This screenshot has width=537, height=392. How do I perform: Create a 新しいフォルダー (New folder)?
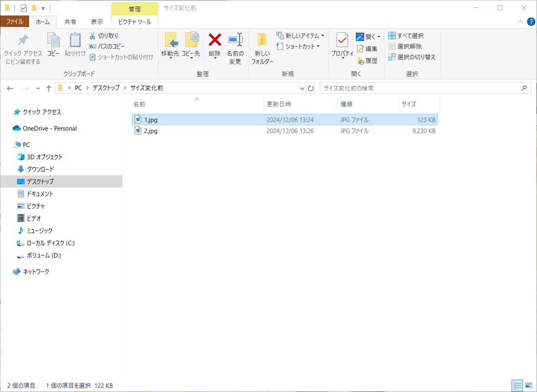tap(261, 46)
